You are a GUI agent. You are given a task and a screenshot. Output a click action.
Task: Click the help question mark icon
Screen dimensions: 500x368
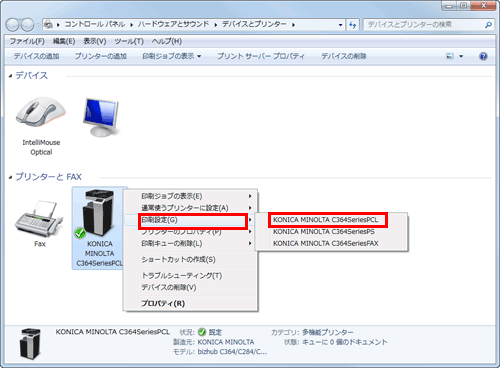[483, 56]
